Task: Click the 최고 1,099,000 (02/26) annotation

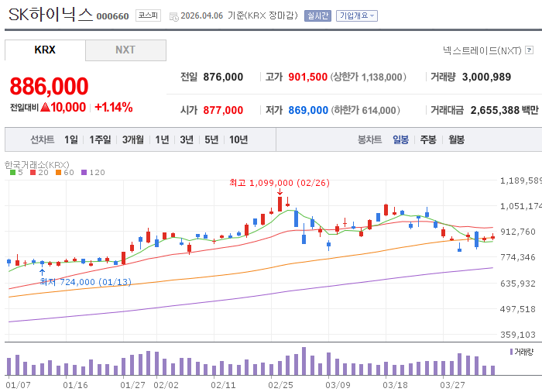Action: [x=280, y=183]
